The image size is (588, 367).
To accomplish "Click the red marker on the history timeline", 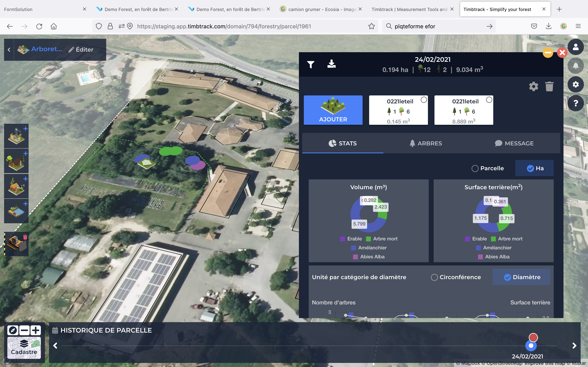I will tap(533, 337).
